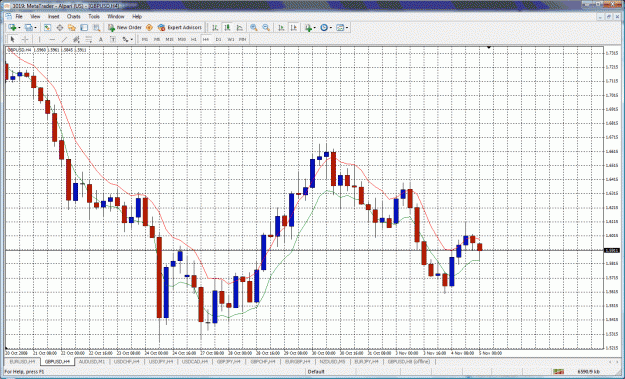Image resolution: width=625 pixels, height=379 pixels.
Task: Select the Crosshair tool
Action: point(25,39)
